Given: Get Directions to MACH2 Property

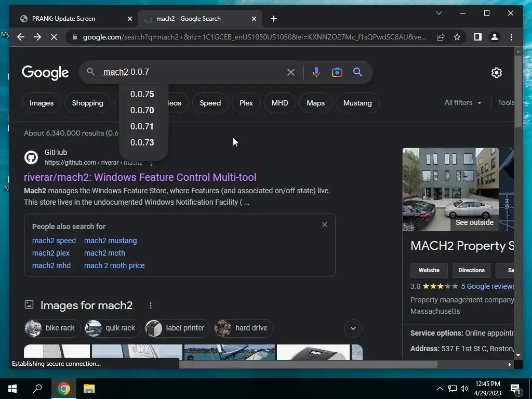Looking at the screenshot, I should 471,270.
